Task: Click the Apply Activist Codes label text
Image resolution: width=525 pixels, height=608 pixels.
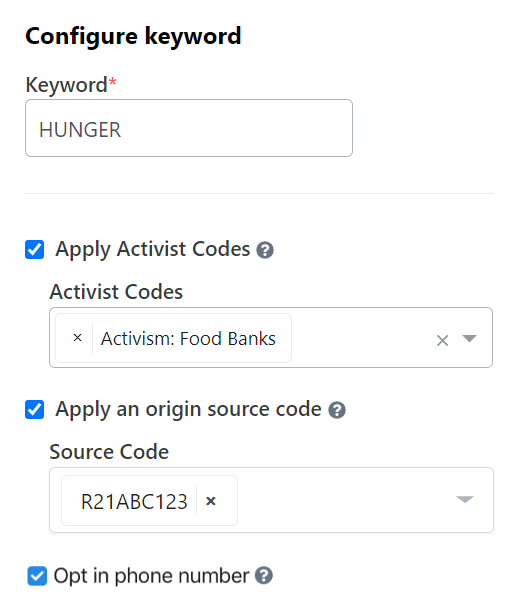Action: pyautogui.click(x=153, y=249)
